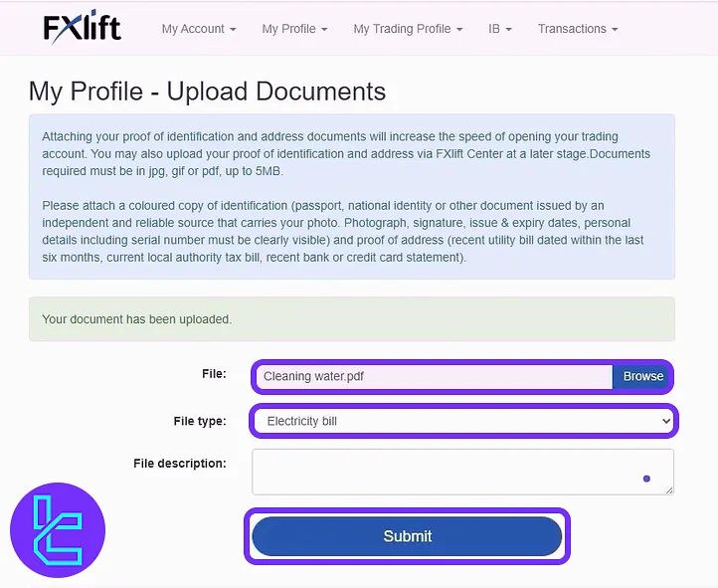This screenshot has width=718, height=588.
Task: Open the IB menu
Action: [499, 29]
